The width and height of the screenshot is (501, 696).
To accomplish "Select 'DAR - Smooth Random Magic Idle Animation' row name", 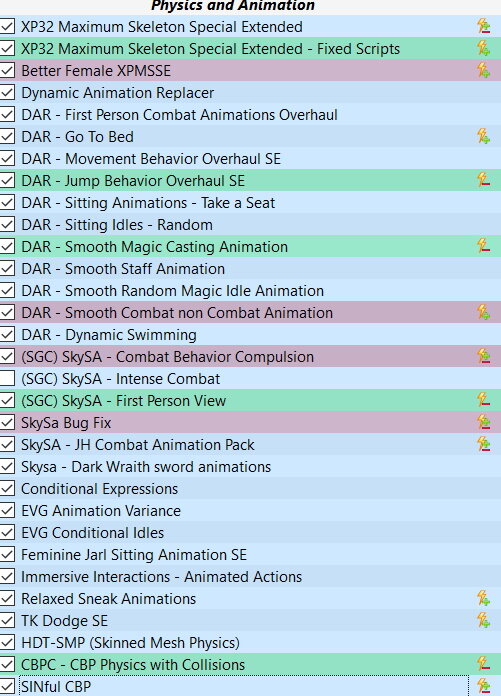I will tap(173, 291).
